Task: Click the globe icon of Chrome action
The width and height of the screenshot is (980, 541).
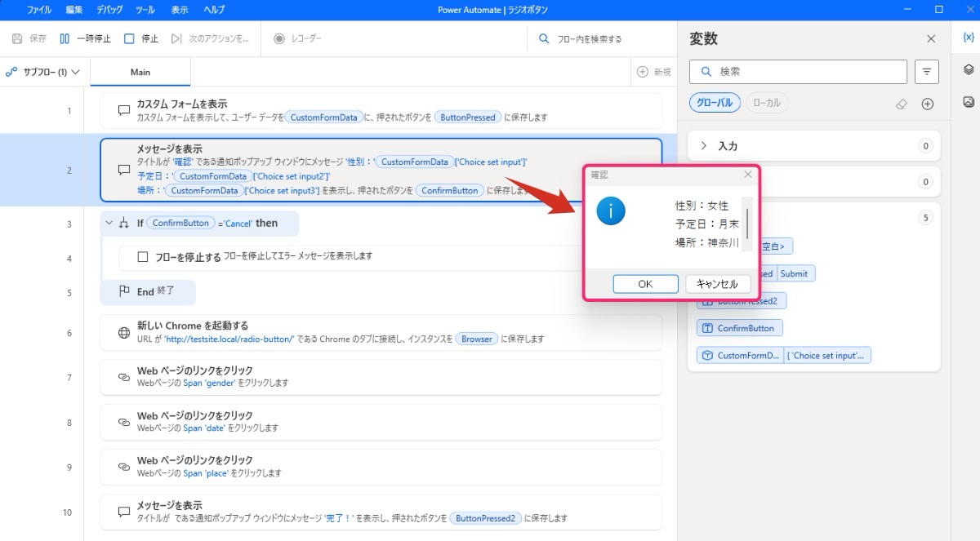Action: (x=124, y=333)
